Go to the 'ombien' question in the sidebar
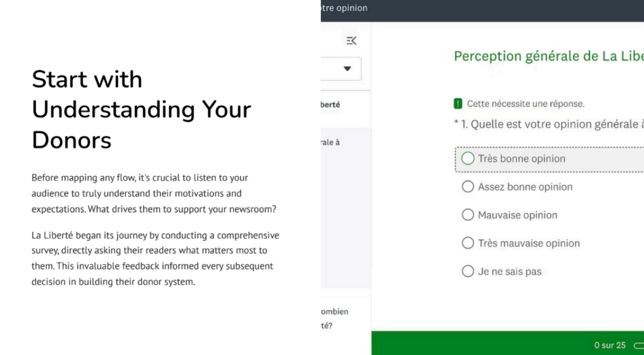644x355 pixels. (x=334, y=312)
